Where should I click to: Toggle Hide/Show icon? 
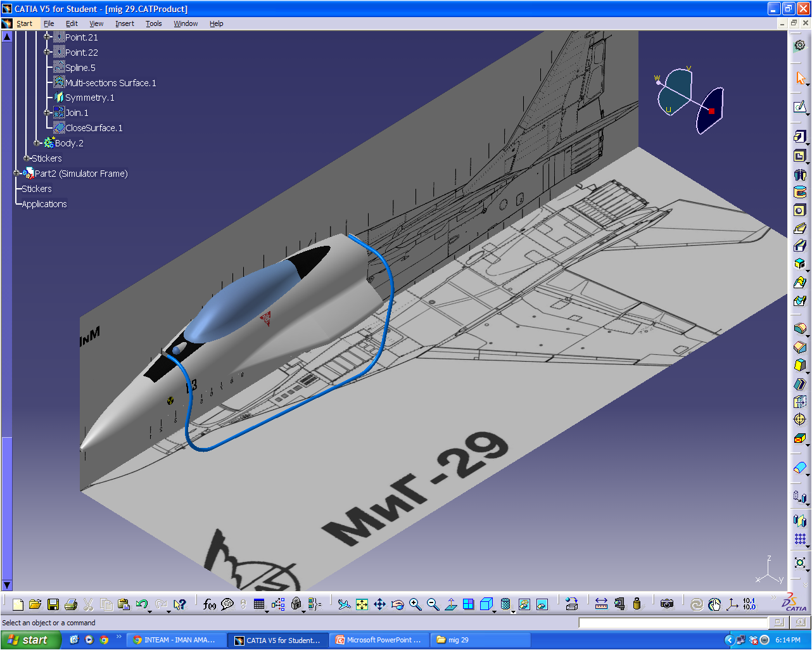point(524,604)
